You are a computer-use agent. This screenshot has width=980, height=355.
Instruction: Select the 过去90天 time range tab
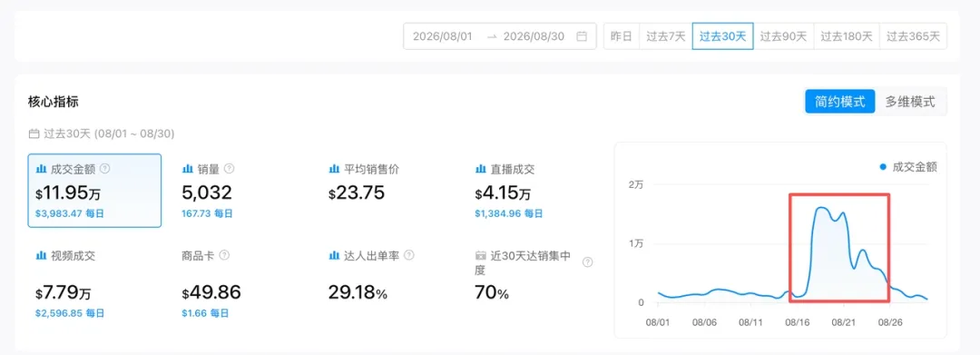tap(783, 36)
